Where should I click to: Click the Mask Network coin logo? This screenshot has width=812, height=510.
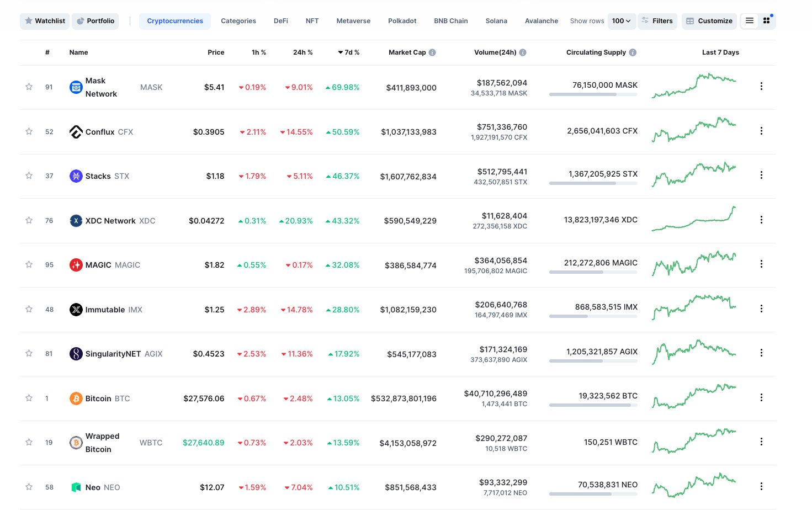[x=76, y=87]
